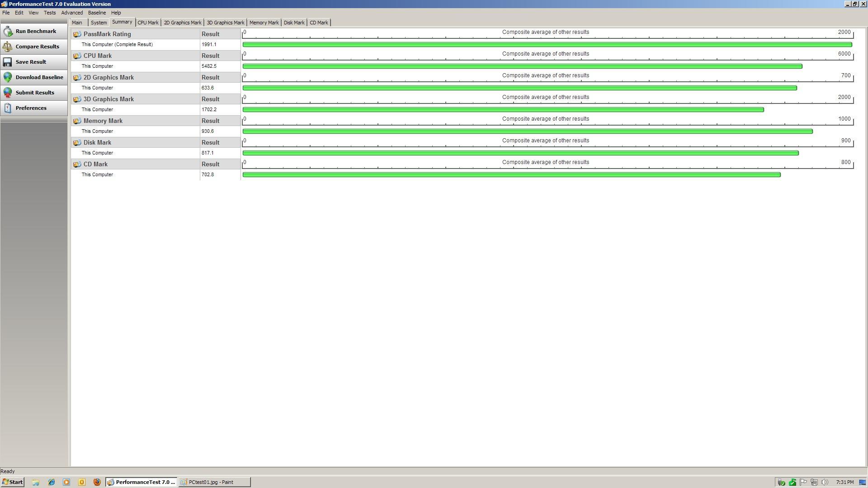This screenshot has width=868, height=488.
Task: Click the PassMark Rating row icon
Action: (x=77, y=34)
